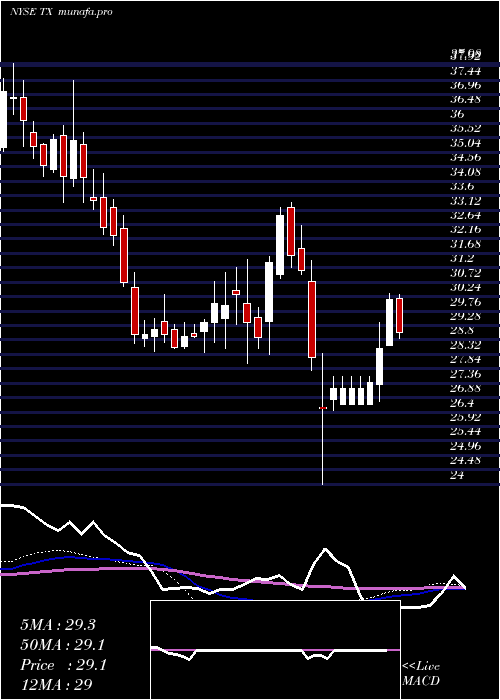The image size is (500, 700).
Task: Click the 36.96 price axis label
Action: [465, 85]
